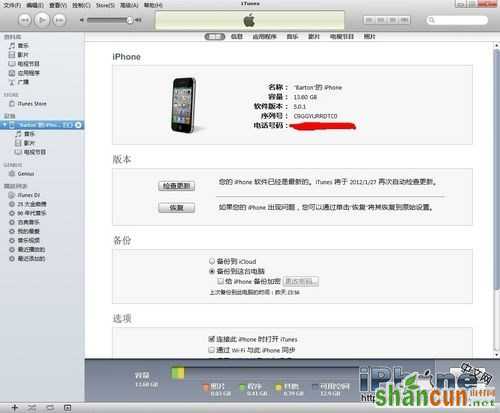Screen dimensions: 500x413
Task: Click the Restore button
Action: point(177,208)
